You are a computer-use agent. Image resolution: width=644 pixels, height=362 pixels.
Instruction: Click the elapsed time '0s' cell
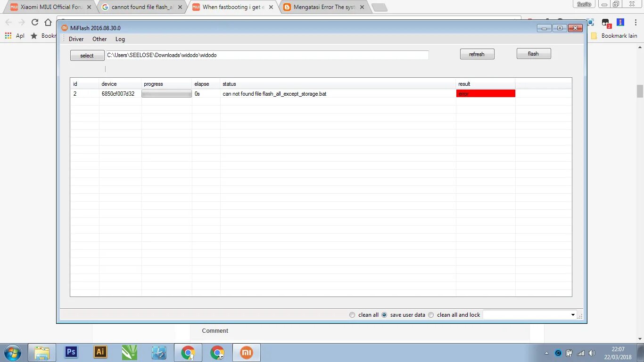197,94
